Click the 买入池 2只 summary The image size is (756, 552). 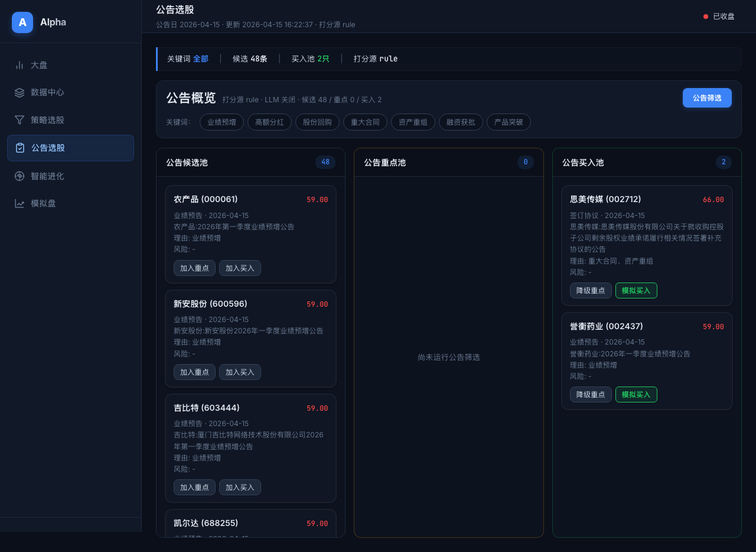point(311,59)
